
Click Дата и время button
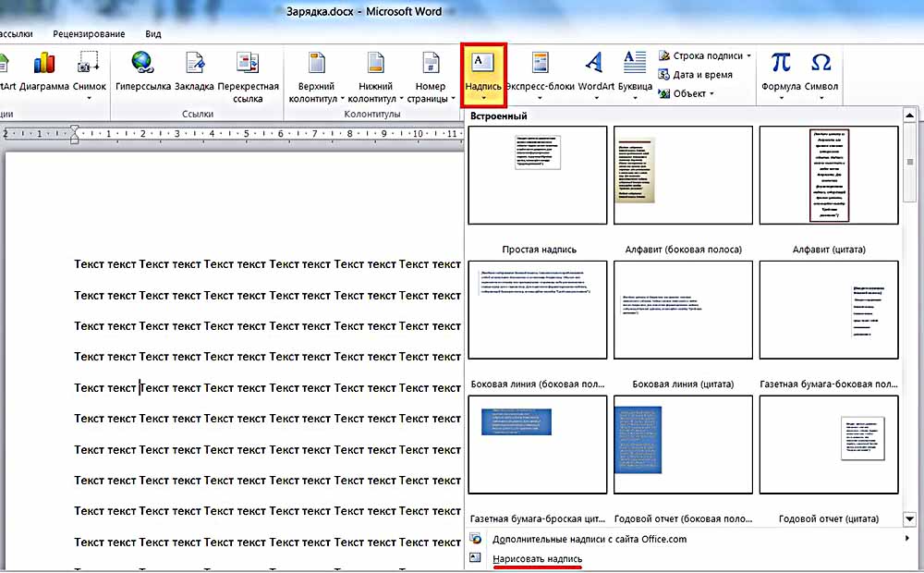(x=702, y=75)
